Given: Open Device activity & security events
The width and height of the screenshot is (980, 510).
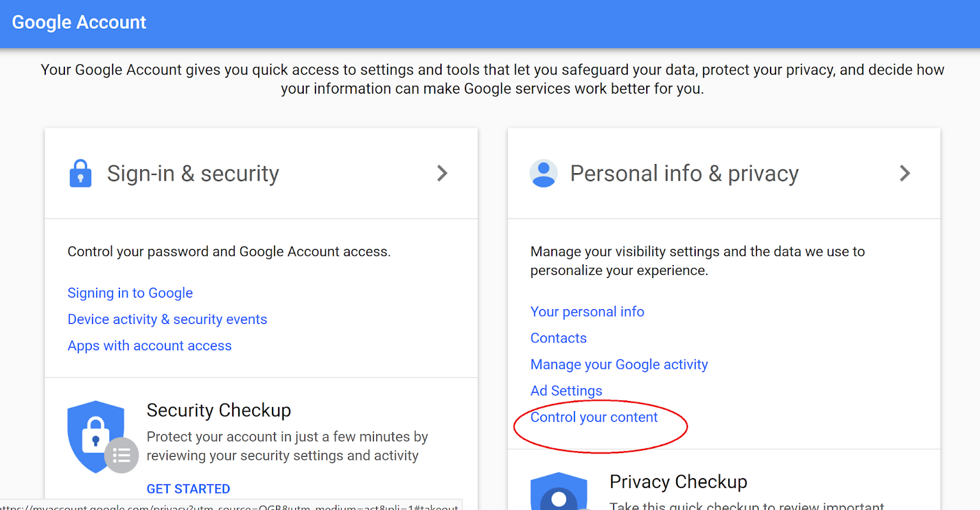Looking at the screenshot, I should click(167, 320).
